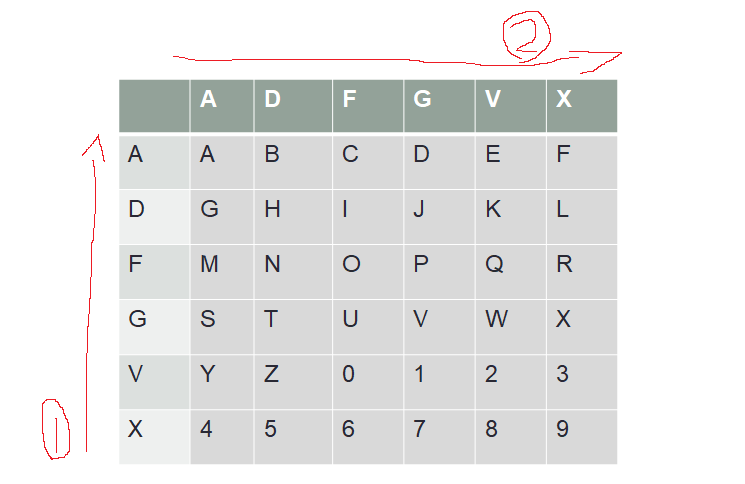Select the cell containing digit 9
The height and width of the screenshot is (484, 745).
(582, 437)
